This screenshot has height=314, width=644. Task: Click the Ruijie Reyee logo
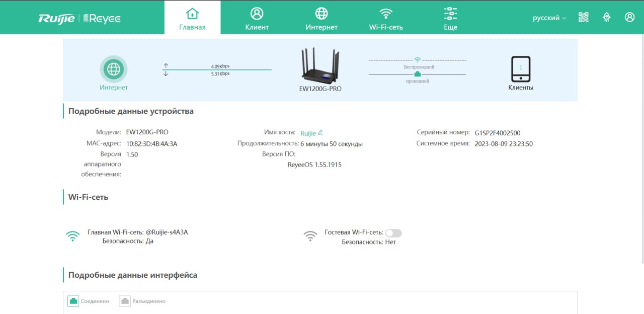point(79,19)
